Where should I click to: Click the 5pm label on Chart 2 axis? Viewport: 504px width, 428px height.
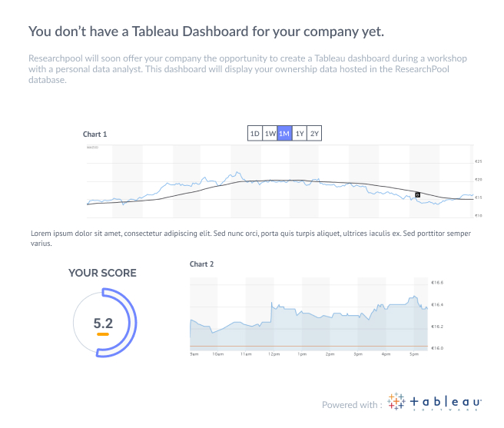[x=413, y=355]
